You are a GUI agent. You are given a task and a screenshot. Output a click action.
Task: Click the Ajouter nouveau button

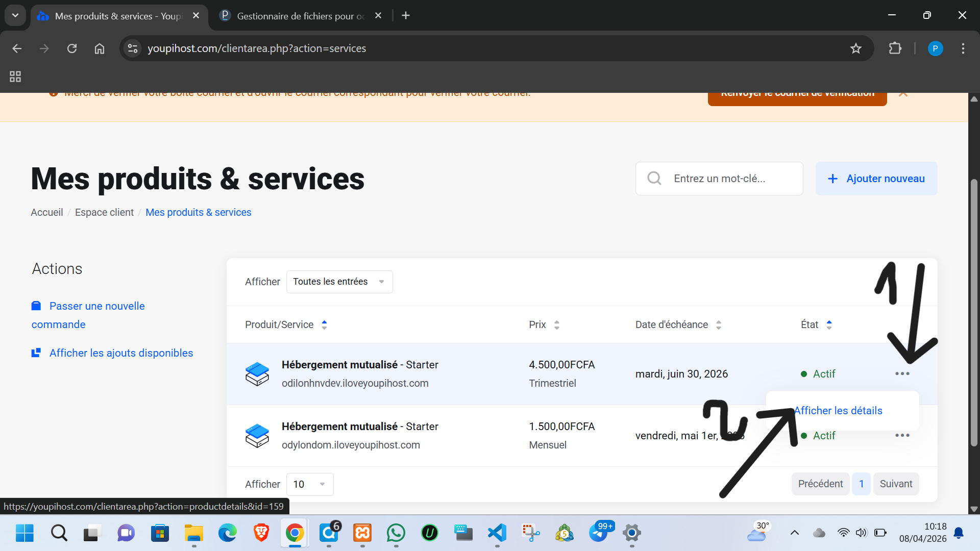pos(876,179)
